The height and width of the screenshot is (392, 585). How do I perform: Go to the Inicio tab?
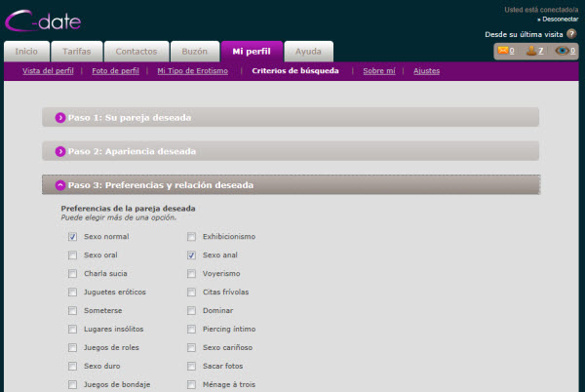(26, 52)
